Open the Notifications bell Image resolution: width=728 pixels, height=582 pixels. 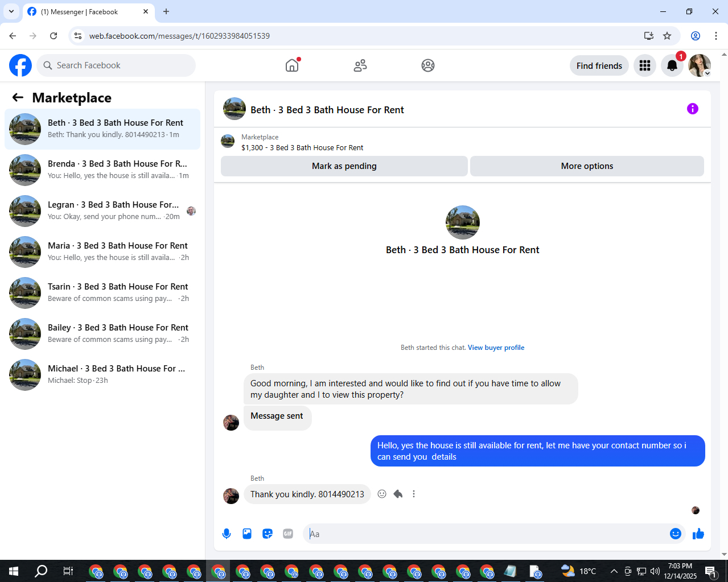(672, 65)
